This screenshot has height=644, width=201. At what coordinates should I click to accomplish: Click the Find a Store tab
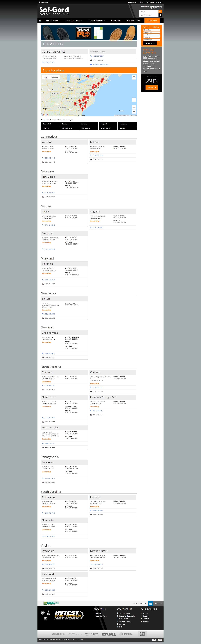tap(152, 21)
